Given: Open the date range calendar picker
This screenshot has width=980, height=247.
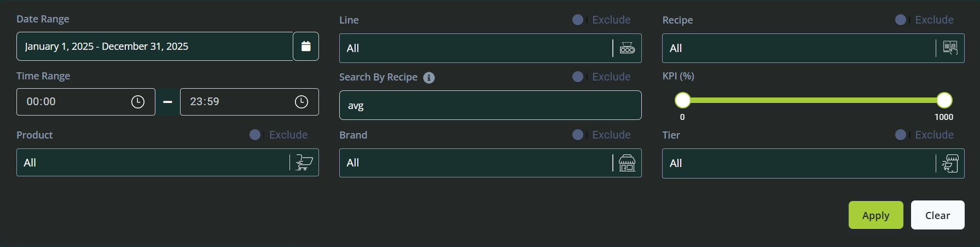Looking at the screenshot, I should 306,47.
